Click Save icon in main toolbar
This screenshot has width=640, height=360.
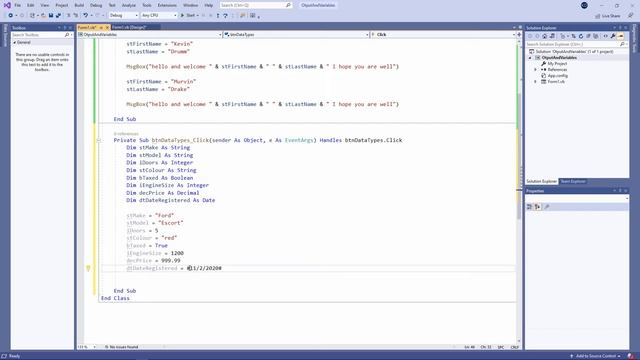(x=51, y=16)
